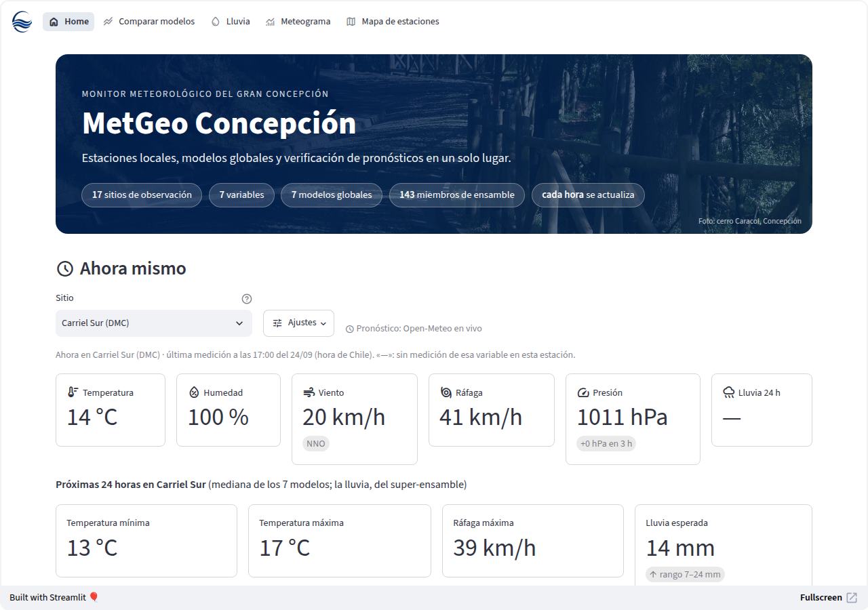Screen dimensions: 868x610
Task: Click the Temperatura thermometer icon
Action: (73, 392)
